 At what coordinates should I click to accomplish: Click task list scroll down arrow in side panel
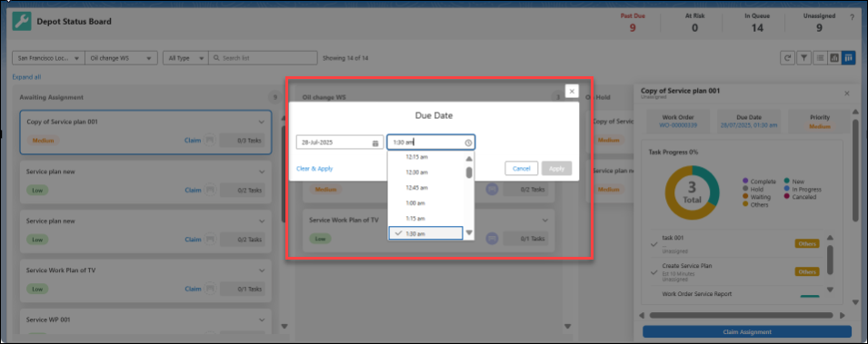(830, 290)
